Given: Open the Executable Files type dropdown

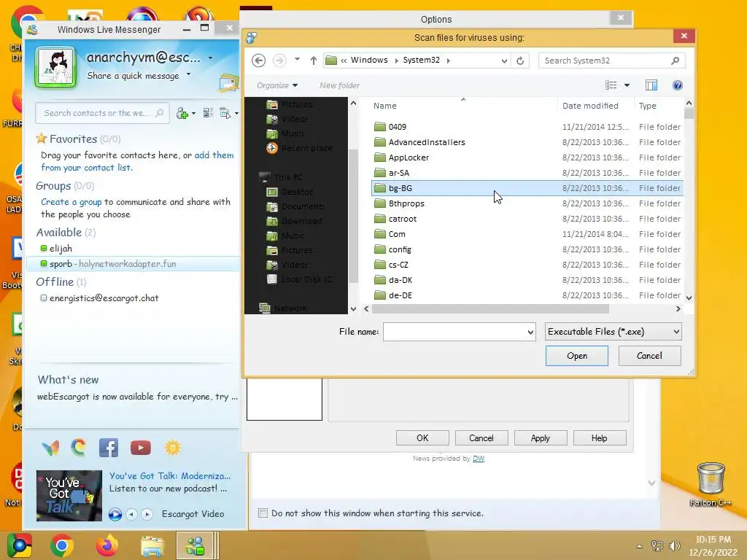Looking at the screenshot, I should pyautogui.click(x=613, y=332).
